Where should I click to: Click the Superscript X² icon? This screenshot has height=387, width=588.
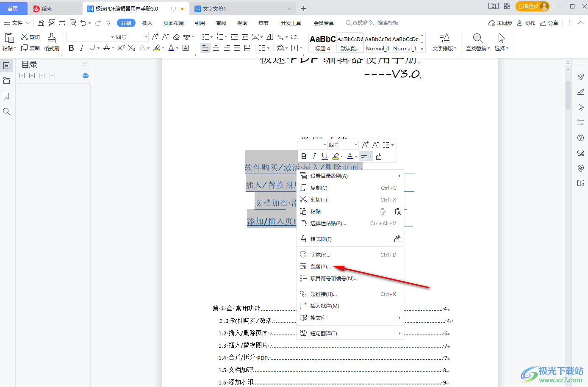[x=121, y=48]
